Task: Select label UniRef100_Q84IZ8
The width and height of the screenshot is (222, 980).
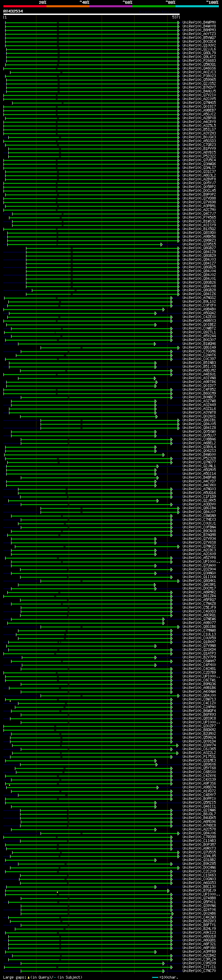Action: tap(199, 428)
